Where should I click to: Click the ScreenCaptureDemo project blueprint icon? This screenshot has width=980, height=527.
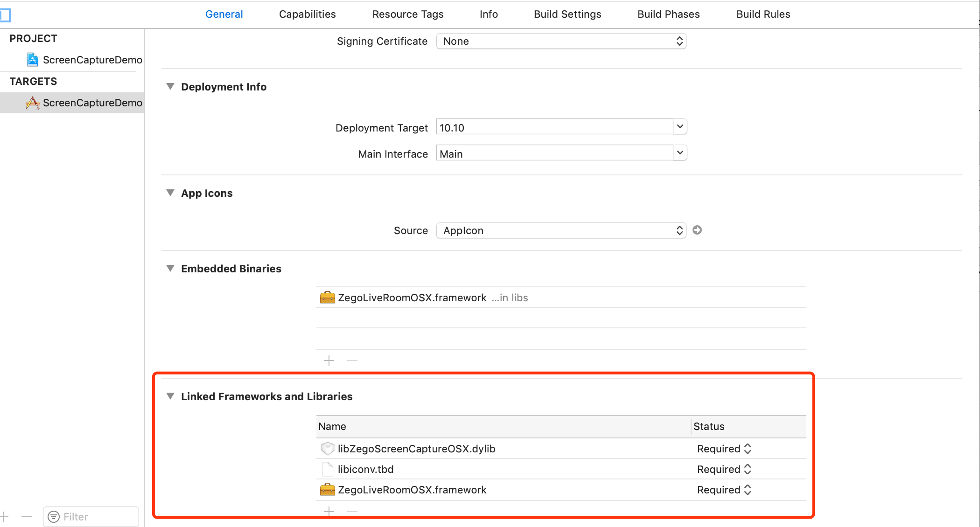pos(32,60)
